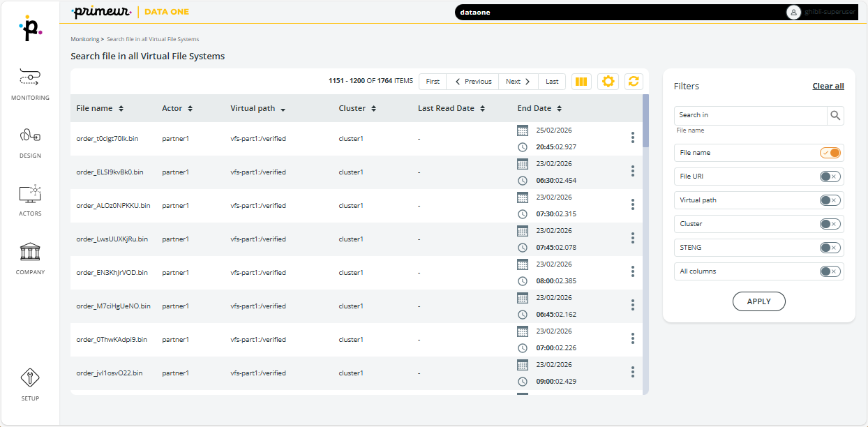
Task: Open Setup from the sidebar
Action: tap(30, 379)
